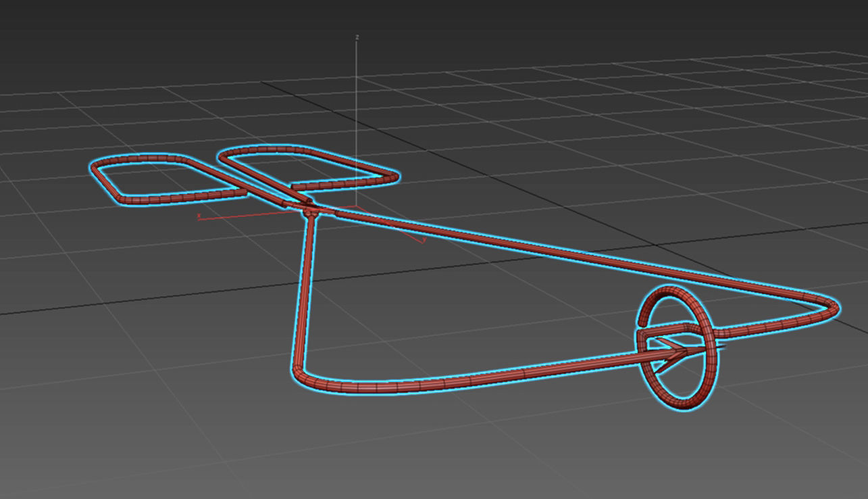Click the z axis label atop vertical line
Viewport: 868px width, 499px height.
click(x=357, y=37)
